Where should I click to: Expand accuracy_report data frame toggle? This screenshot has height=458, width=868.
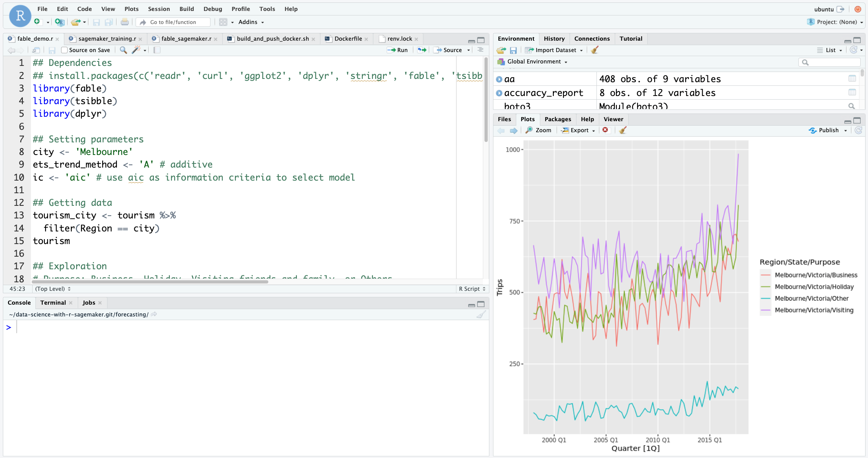tap(499, 93)
